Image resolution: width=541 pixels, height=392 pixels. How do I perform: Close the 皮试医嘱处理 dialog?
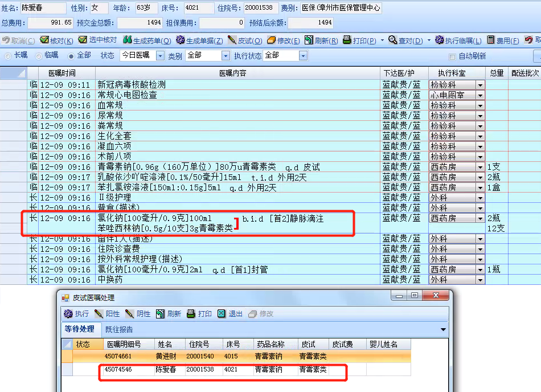pyautogui.click(x=436, y=295)
